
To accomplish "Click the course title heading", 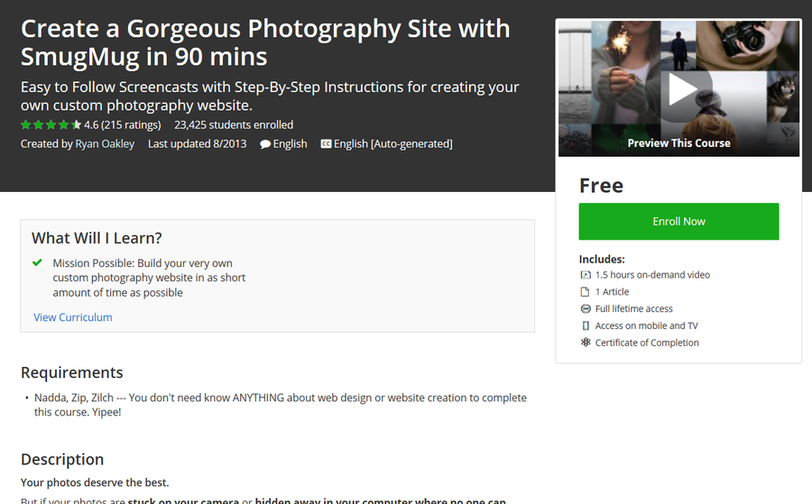I will [265, 42].
